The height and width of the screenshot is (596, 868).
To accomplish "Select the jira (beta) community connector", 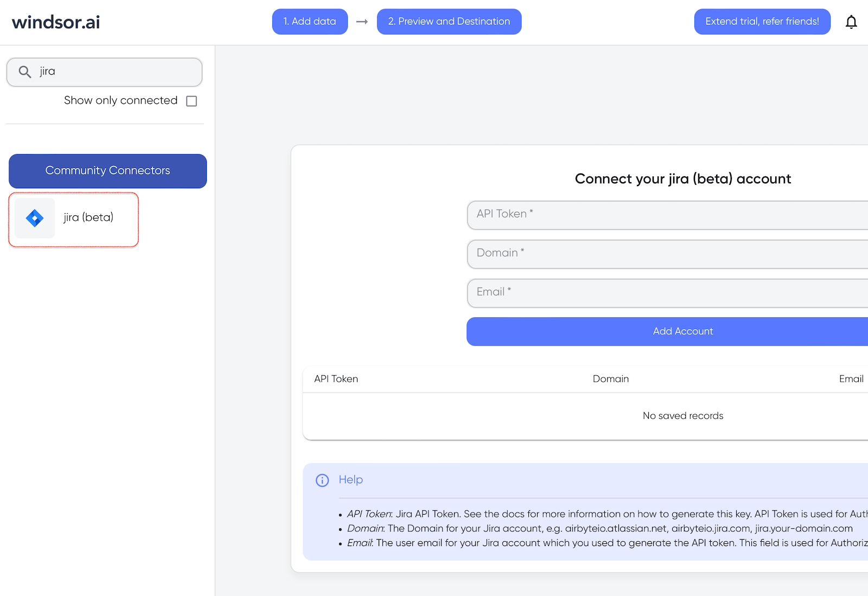I will (73, 218).
